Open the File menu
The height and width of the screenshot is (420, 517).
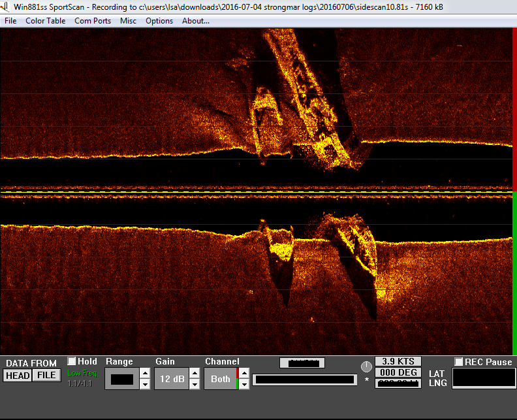[x=10, y=21]
